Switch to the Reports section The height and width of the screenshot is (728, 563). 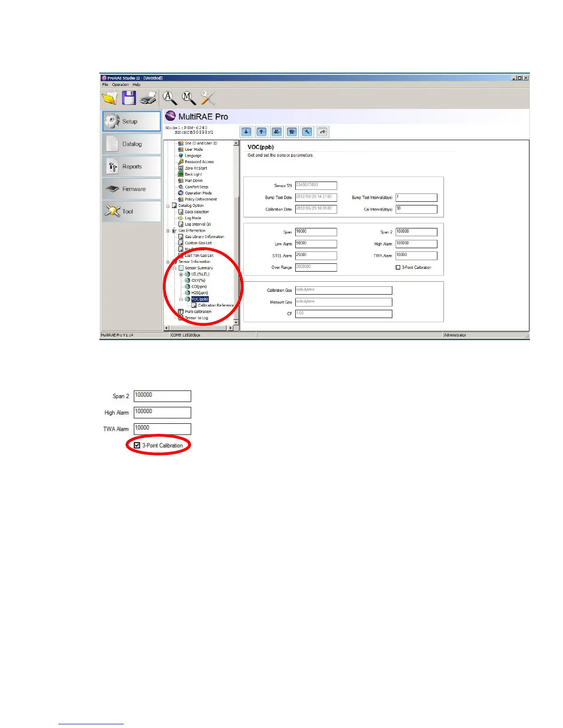tap(132, 166)
